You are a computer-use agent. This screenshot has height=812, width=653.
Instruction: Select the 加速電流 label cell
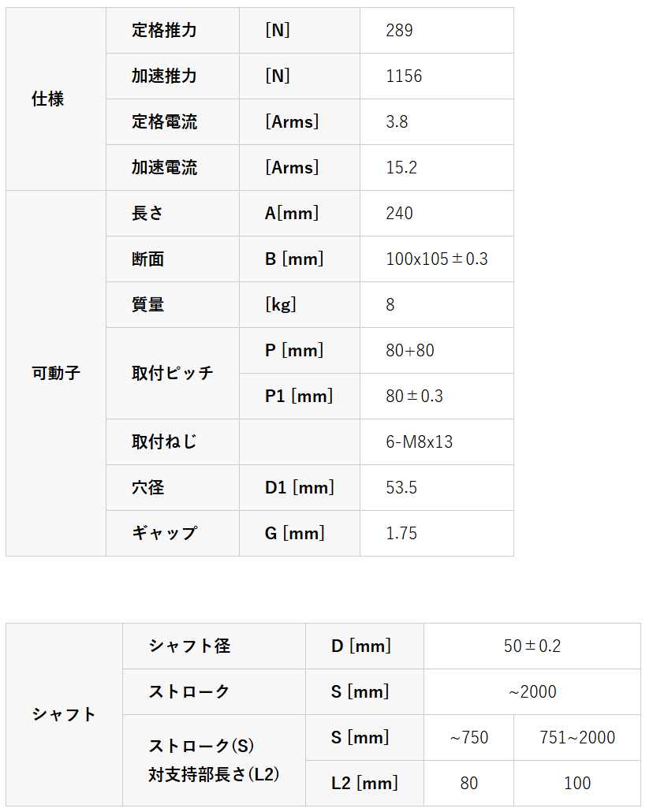tap(164, 168)
